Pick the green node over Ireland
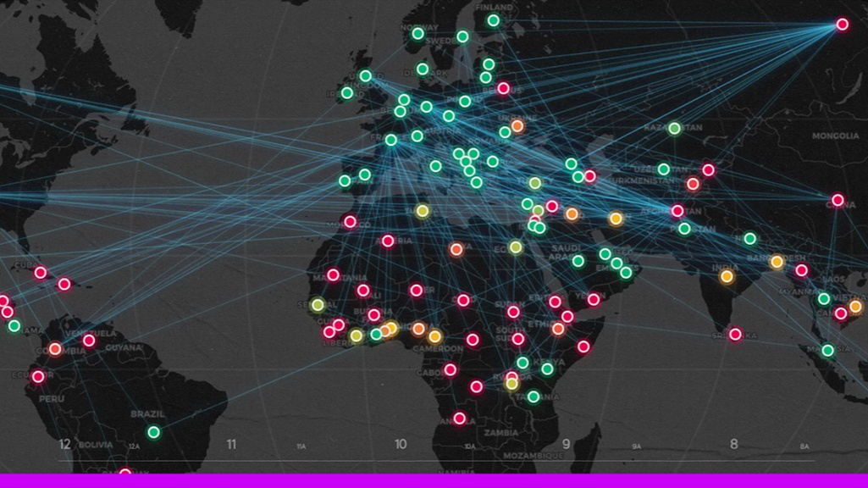 pos(347,92)
